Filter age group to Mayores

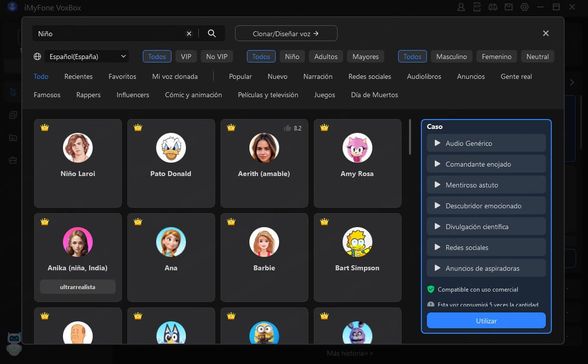[365, 57]
